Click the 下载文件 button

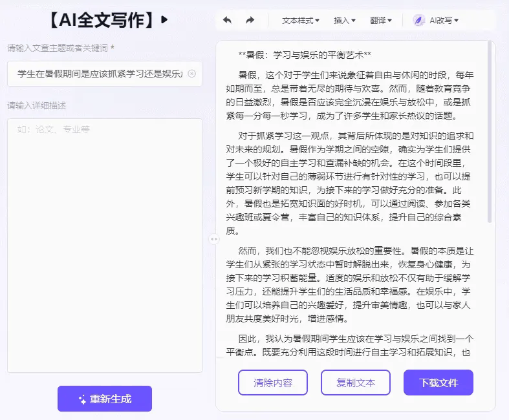tap(439, 383)
